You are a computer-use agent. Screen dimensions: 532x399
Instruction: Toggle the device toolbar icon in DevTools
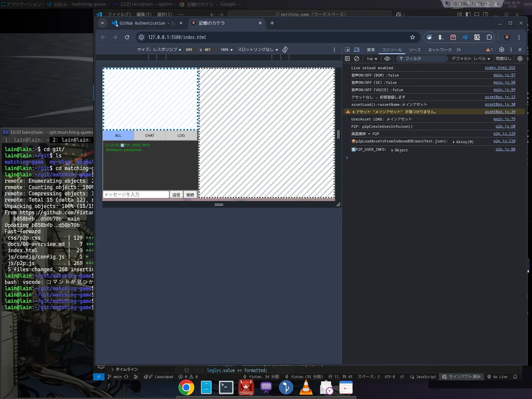(x=356, y=50)
